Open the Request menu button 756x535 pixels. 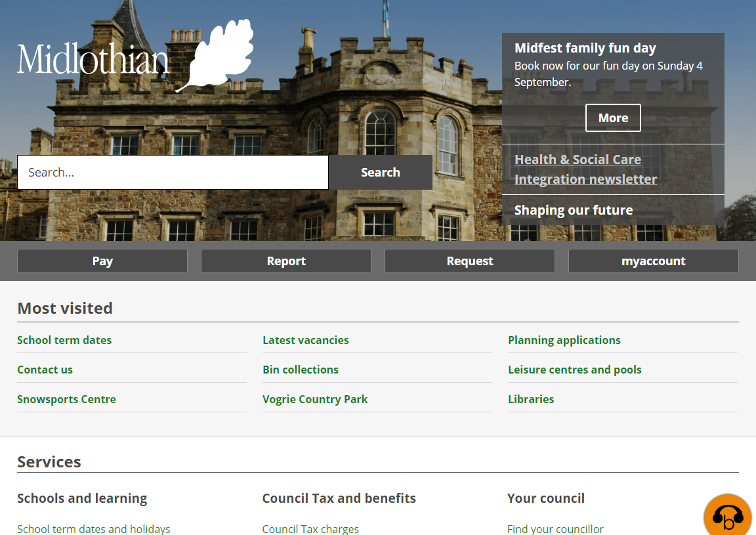point(470,261)
